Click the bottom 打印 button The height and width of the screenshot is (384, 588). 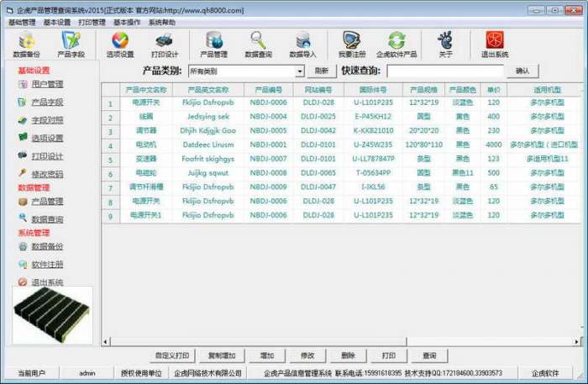coord(388,355)
